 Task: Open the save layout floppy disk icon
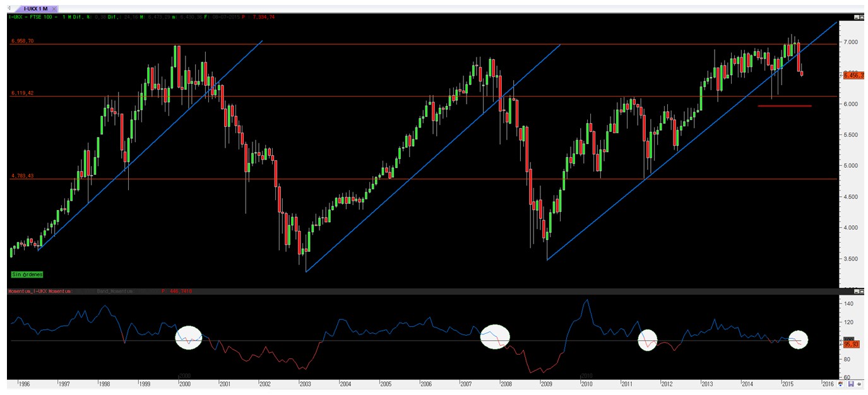click(x=851, y=384)
